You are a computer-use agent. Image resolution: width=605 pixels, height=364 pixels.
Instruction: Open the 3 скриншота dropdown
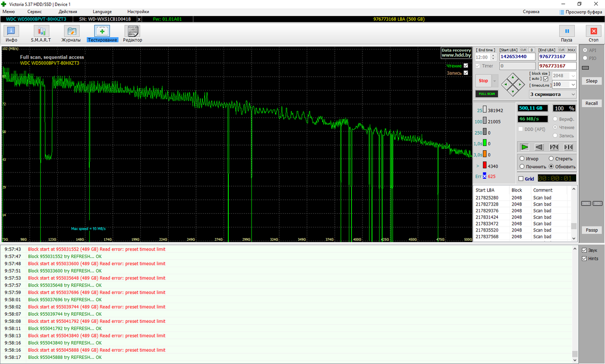coord(553,95)
